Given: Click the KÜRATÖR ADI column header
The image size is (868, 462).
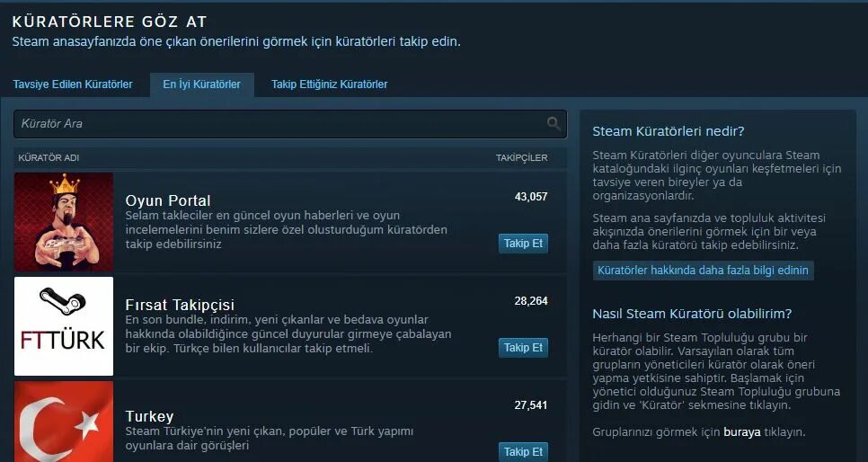Looking at the screenshot, I should 49,158.
